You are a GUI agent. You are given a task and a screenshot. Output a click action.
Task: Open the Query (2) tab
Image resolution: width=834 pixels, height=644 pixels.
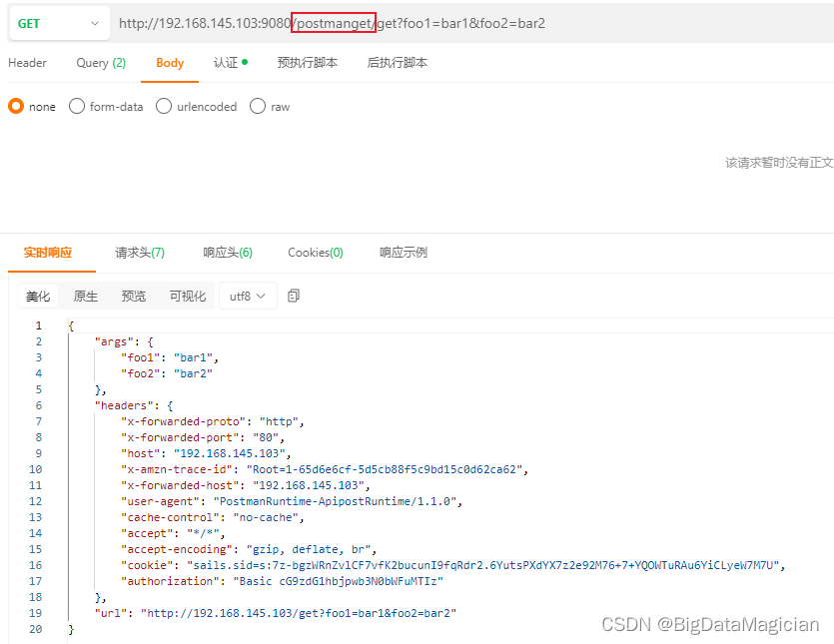[x=100, y=62]
